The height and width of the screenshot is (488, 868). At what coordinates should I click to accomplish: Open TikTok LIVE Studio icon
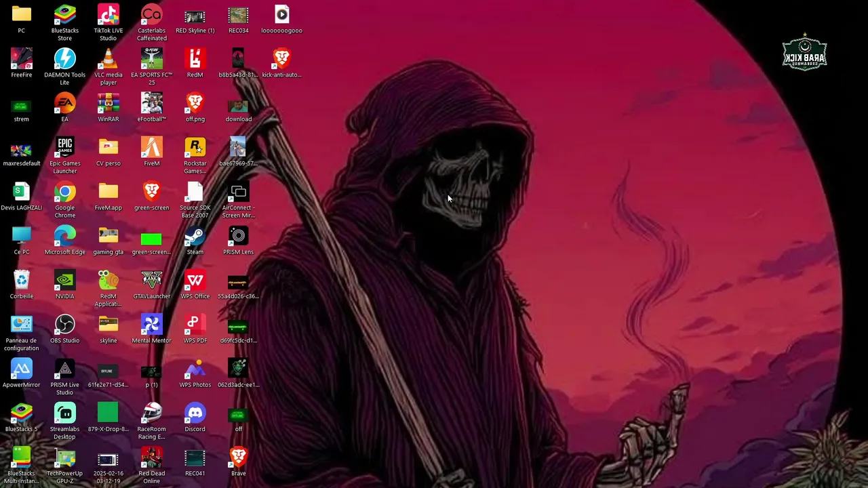coord(108,15)
